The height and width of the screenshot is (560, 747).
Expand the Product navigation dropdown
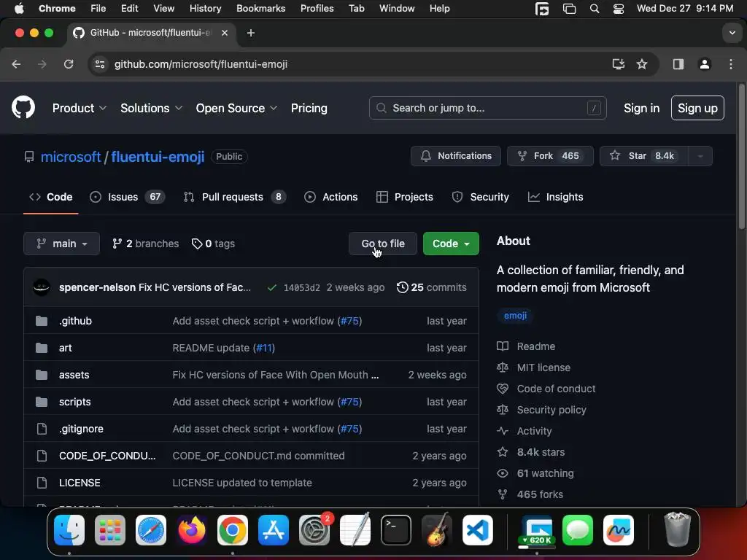click(x=79, y=108)
